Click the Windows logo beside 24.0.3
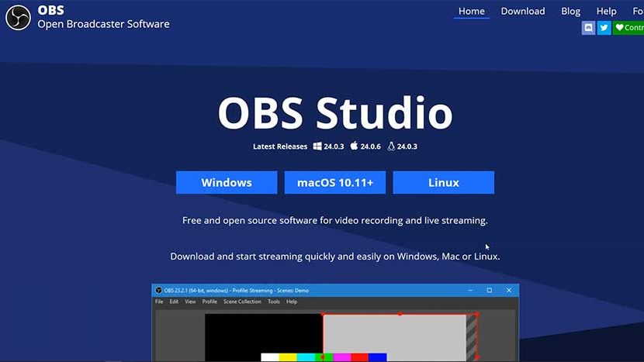644x362 pixels. click(317, 146)
